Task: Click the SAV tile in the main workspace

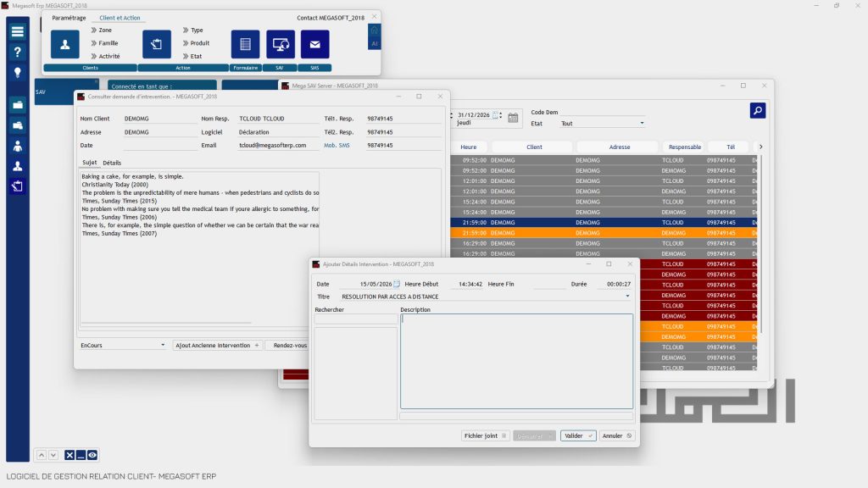Action: 66,91
